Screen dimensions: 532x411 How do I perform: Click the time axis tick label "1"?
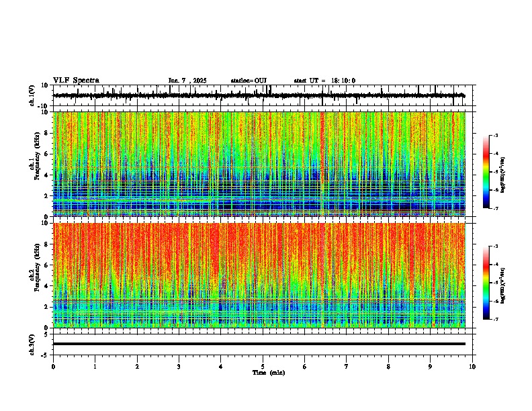[x=95, y=367]
